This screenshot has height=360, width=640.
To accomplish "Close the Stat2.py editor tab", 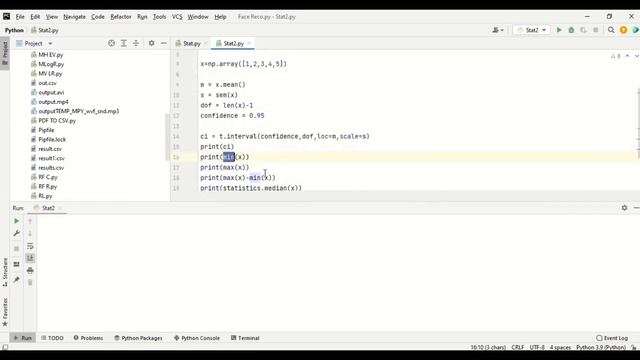I will pos(249,43).
